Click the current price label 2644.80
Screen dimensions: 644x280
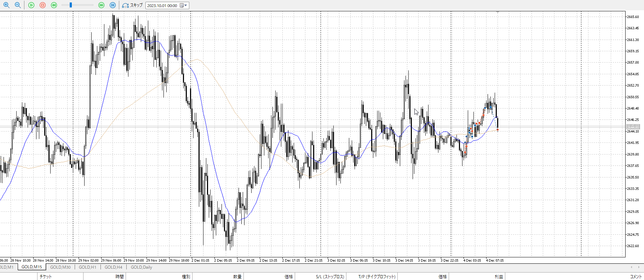point(633,127)
